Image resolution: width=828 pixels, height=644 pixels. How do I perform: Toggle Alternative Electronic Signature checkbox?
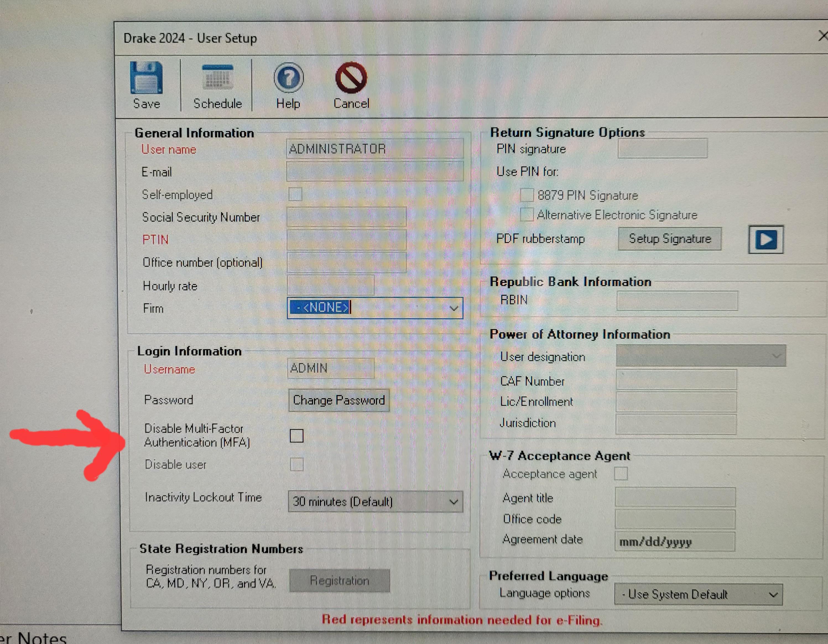(x=527, y=214)
